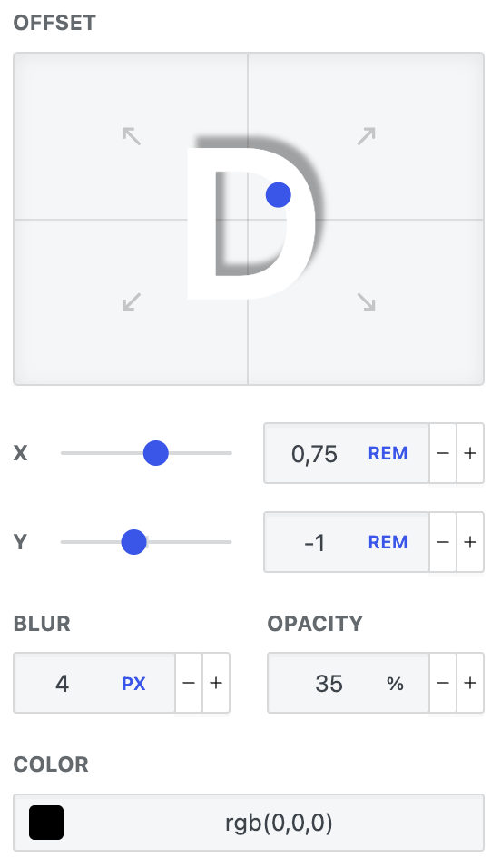Select the blue offset point on letter D
Viewport: 501px width, 868px height.
click(279, 195)
